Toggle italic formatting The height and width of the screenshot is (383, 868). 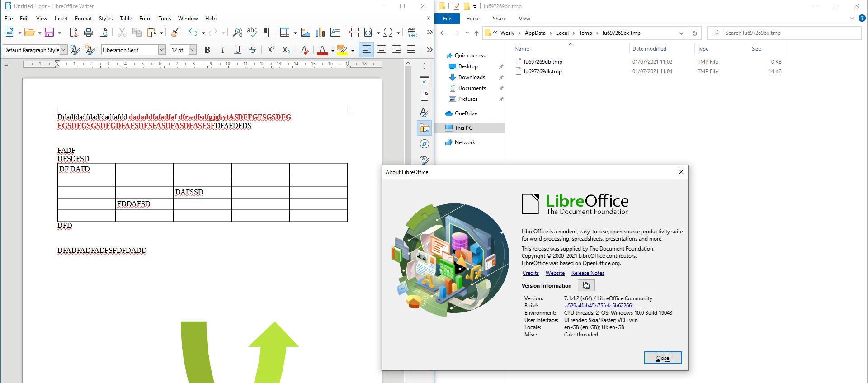click(222, 50)
